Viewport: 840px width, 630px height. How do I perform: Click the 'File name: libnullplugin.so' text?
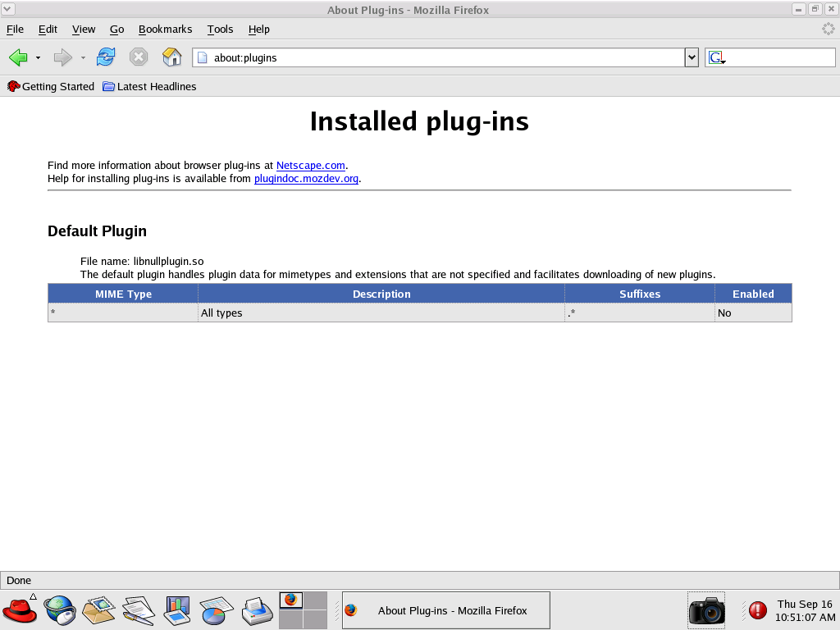click(x=142, y=262)
